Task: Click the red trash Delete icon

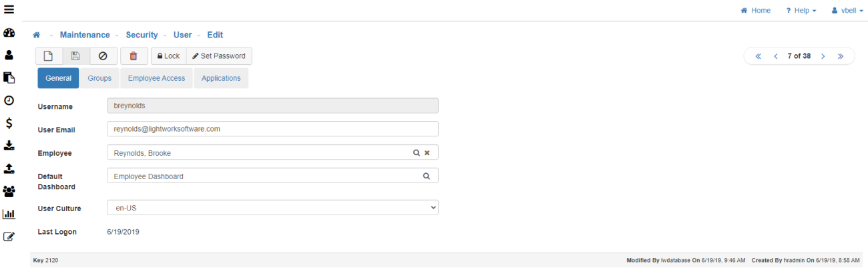Action: click(134, 56)
